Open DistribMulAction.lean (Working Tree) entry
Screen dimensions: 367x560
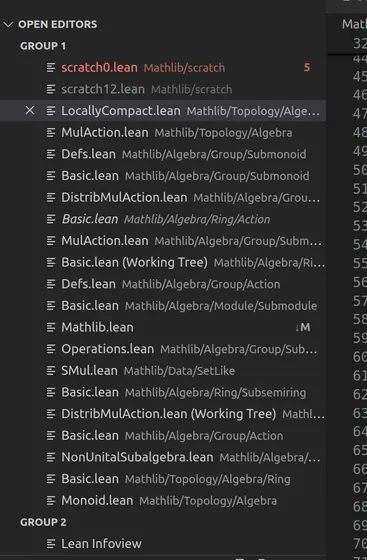click(163, 414)
